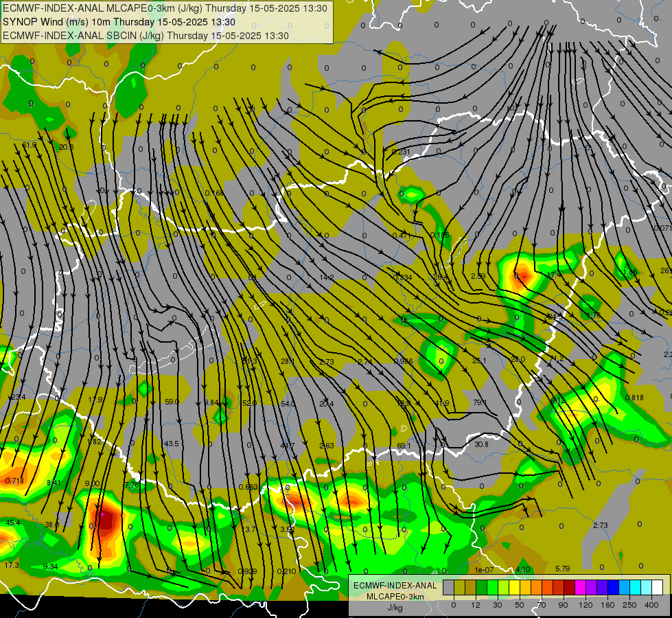
Task: Click the map value 20.4
Action: point(327,404)
